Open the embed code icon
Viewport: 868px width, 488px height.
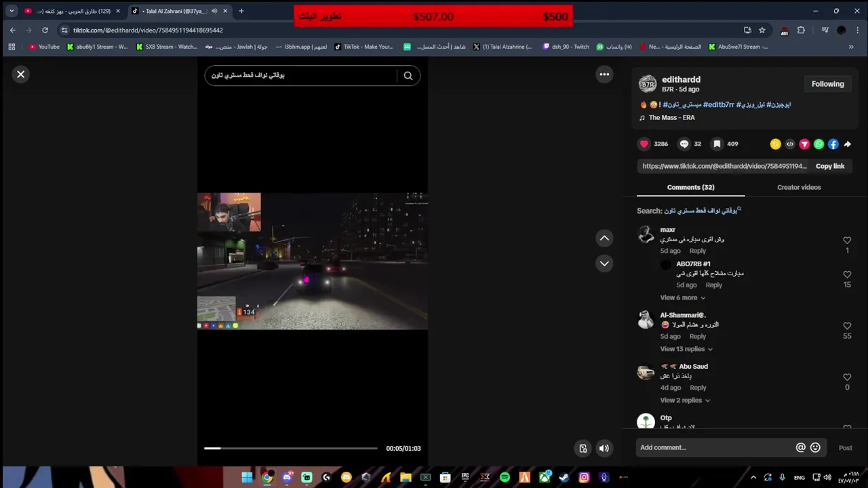(x=790, y=144)
